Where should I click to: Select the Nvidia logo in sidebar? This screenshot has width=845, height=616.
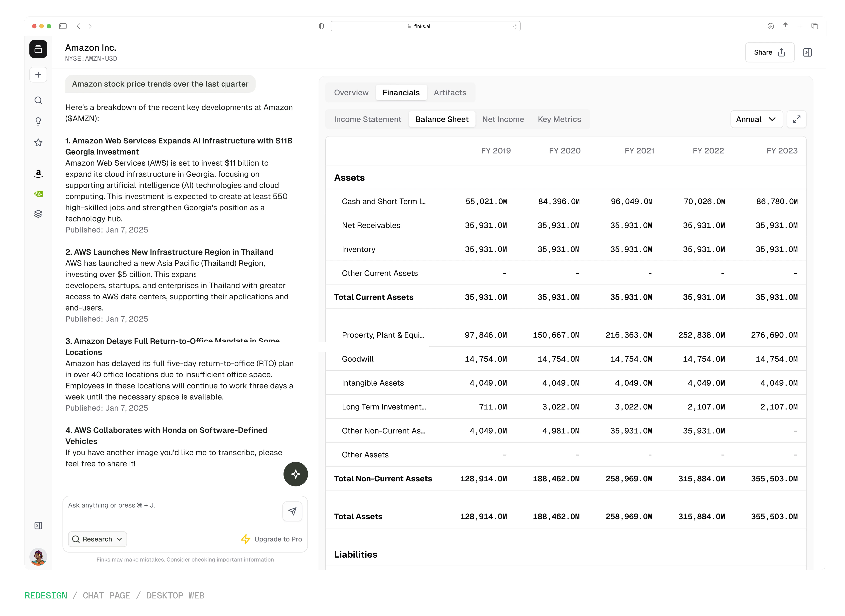(x=38, y=194)
